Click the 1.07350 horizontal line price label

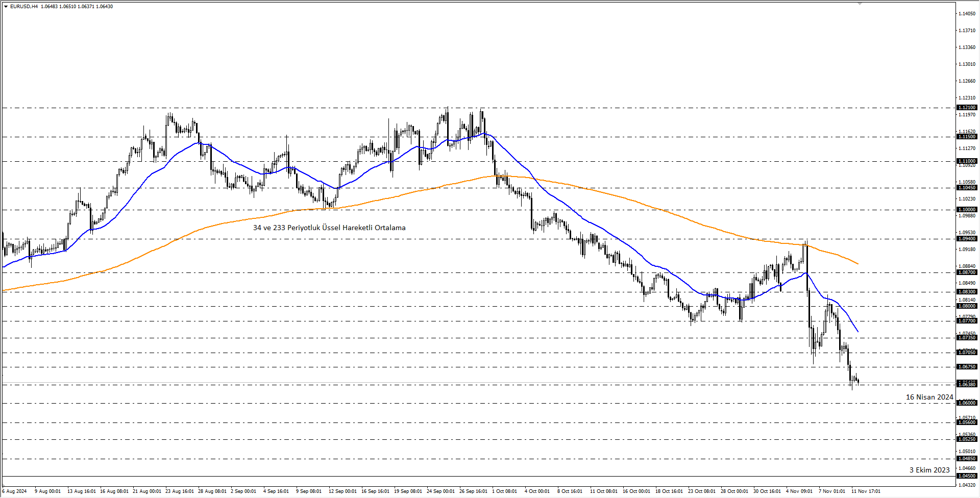coord(967,338)
